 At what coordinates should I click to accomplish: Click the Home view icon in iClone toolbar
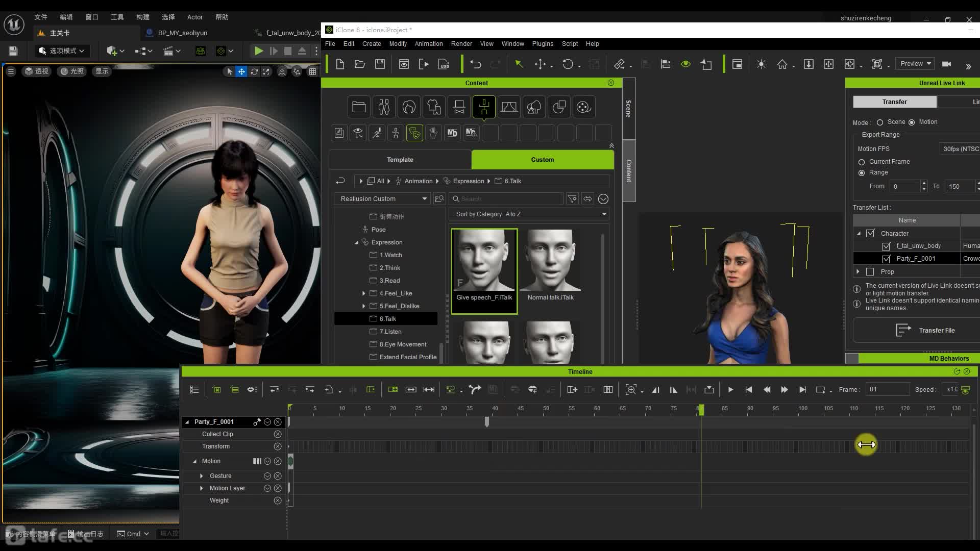(782, 64)
